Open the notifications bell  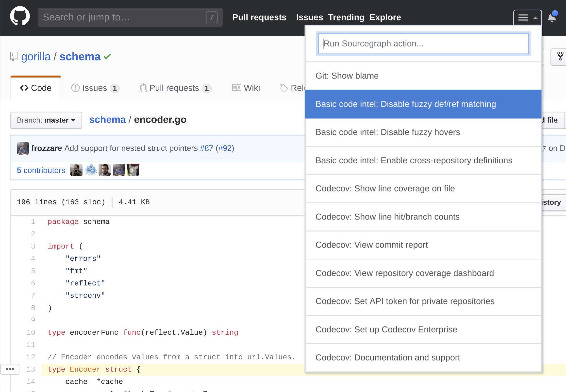(x=552, y=18)
